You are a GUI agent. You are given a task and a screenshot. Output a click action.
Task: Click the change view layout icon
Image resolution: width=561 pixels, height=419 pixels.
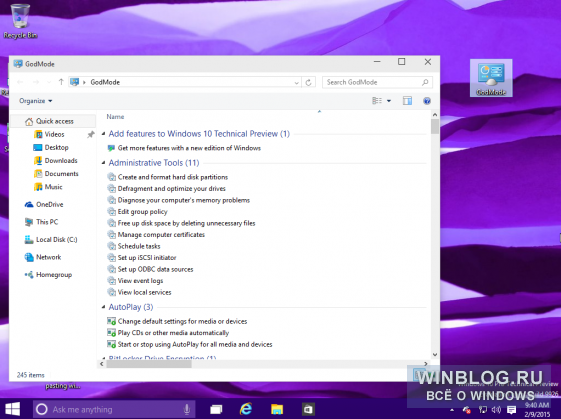point(377,101)
